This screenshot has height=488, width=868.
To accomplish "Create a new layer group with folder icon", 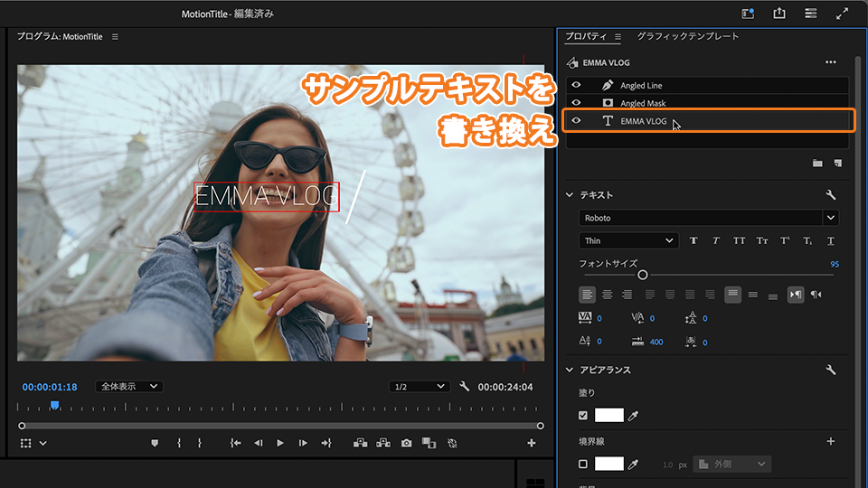I will click(x=817, y=164).
